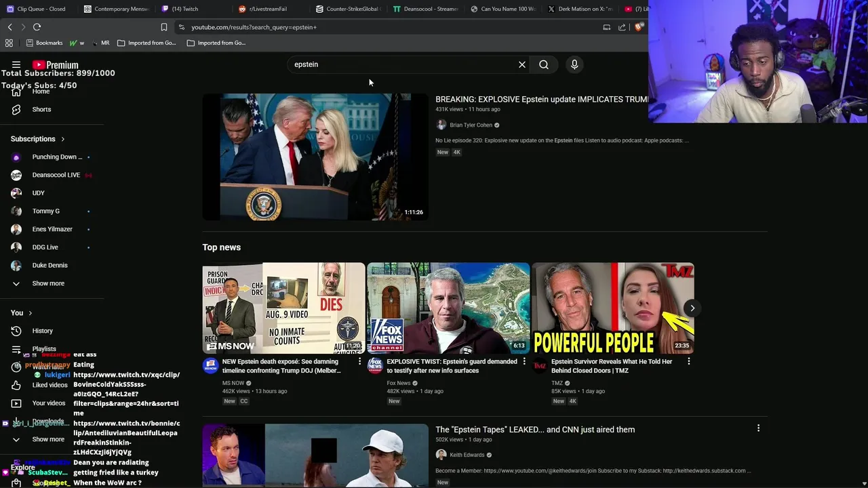Open BREAKING: EXPLOSIVE Epstein update video title

(x=542, y=100)
